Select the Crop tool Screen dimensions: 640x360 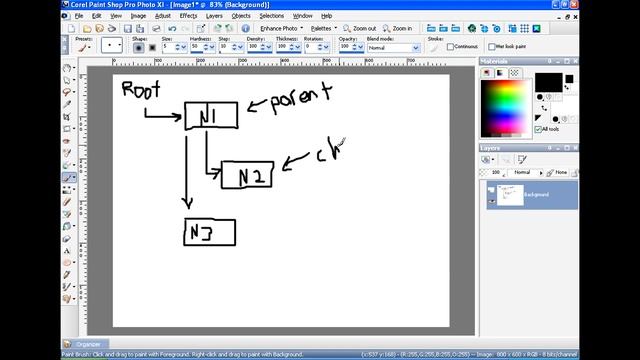pyautogui.click(x=67, y=117)
